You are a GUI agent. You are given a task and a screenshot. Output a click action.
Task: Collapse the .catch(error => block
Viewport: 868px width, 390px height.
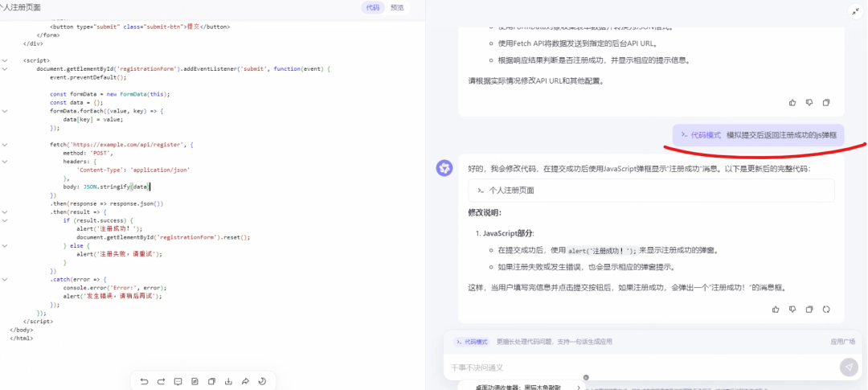pyautogui.click(x=5, y=280)
